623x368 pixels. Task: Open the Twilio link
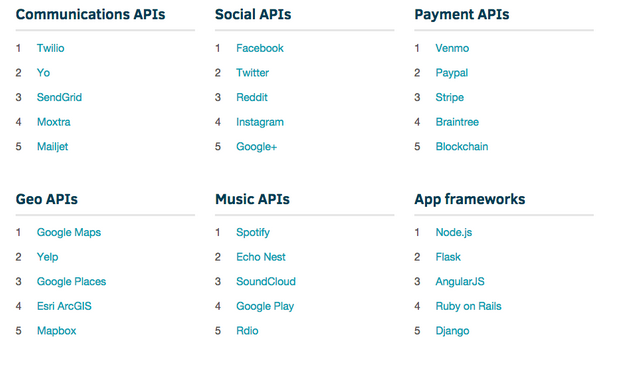coord(50,48)
